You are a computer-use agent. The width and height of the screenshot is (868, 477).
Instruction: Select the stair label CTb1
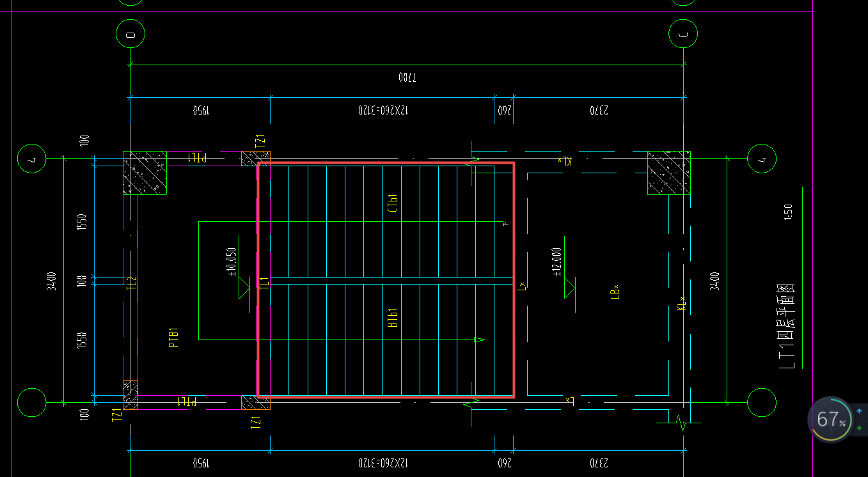pyautogui.click(x=393, y=203)
